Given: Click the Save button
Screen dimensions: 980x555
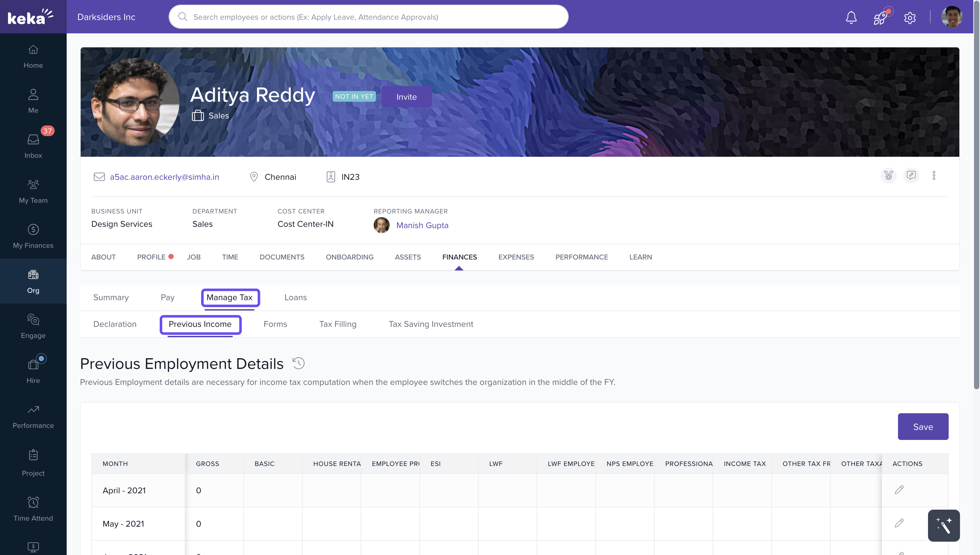Looking at the screenshot, I should coord(922,427).
